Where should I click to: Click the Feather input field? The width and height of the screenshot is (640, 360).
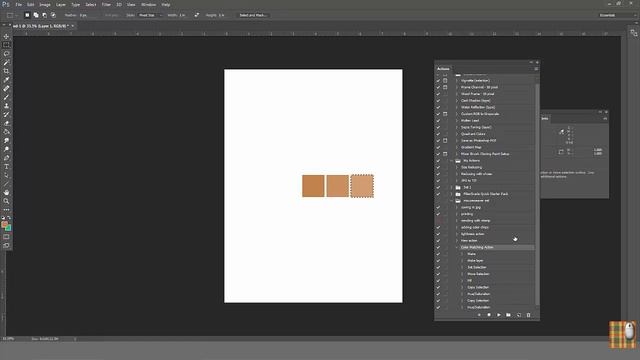click(x=87, y=15)
